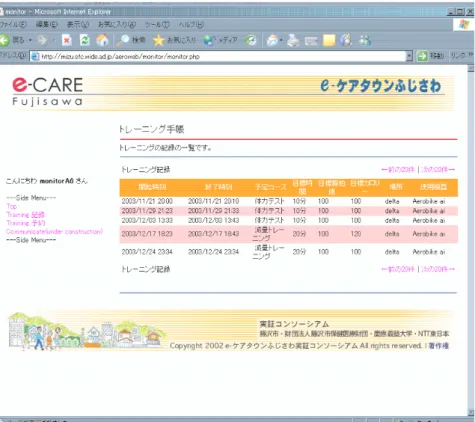
Task: Click the 120 calorie target cell
Action: point(356,234)
